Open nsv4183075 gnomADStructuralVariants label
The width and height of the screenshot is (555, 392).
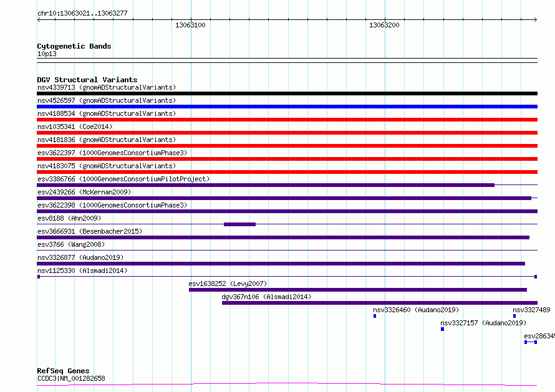point(107,166)
